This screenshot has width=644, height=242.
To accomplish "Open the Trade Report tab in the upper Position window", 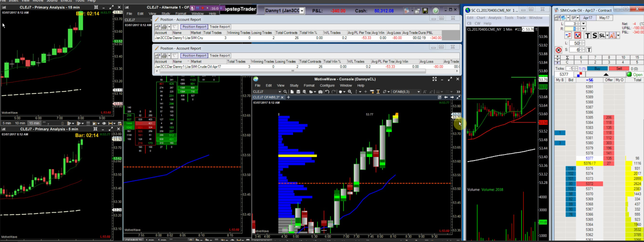I will 220,27.
